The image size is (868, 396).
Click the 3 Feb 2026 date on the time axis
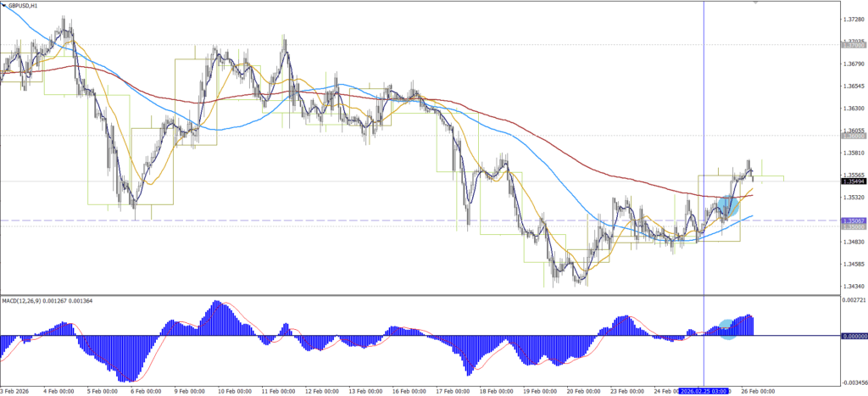tap(16, 391)
